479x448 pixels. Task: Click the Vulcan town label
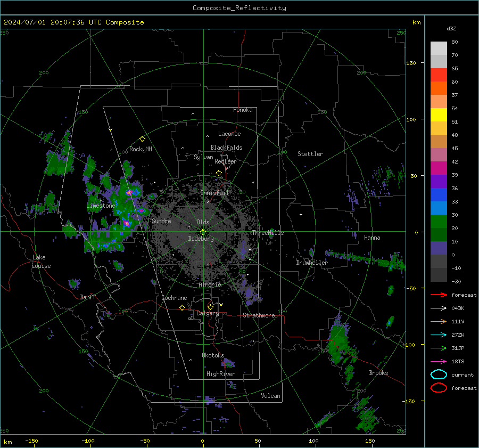point(270,396)
